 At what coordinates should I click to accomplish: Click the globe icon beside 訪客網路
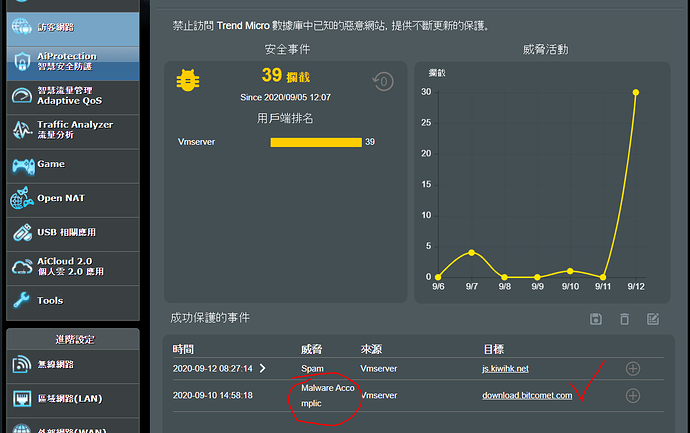click(x=22, y=27)
